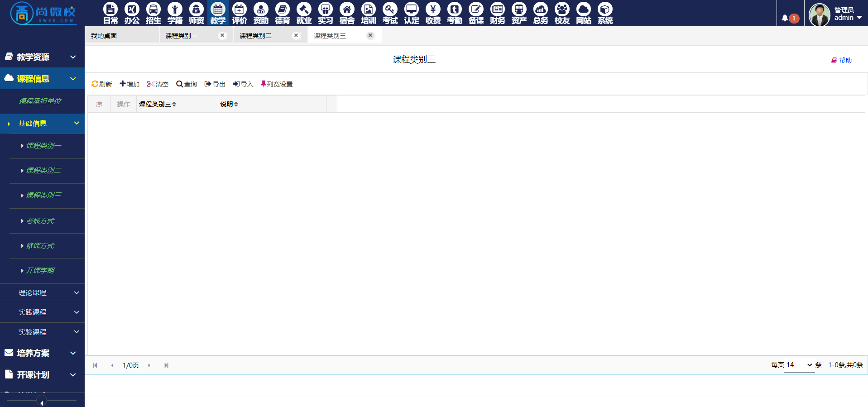Click the 导出 export button
This screenshot has height=407, width=868.
(215, 84)
